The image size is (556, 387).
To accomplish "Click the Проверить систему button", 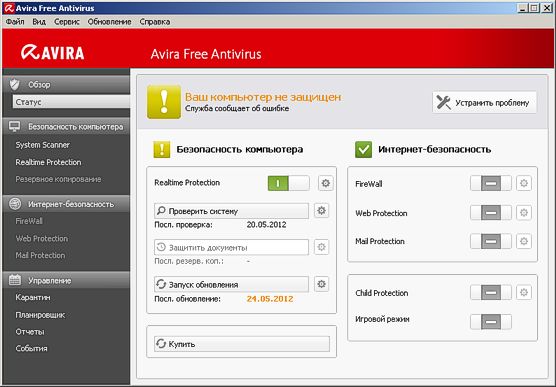I will (232, 211).
